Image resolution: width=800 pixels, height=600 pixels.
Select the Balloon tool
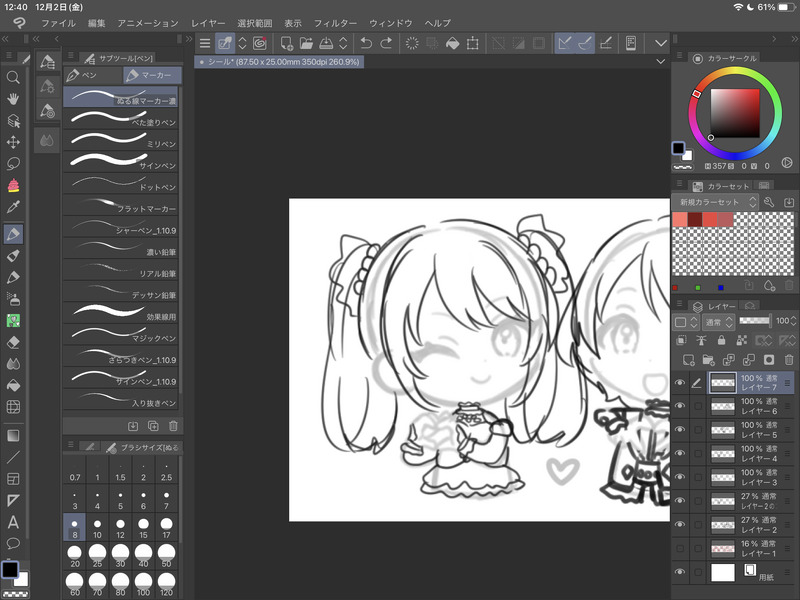[13, 543]
